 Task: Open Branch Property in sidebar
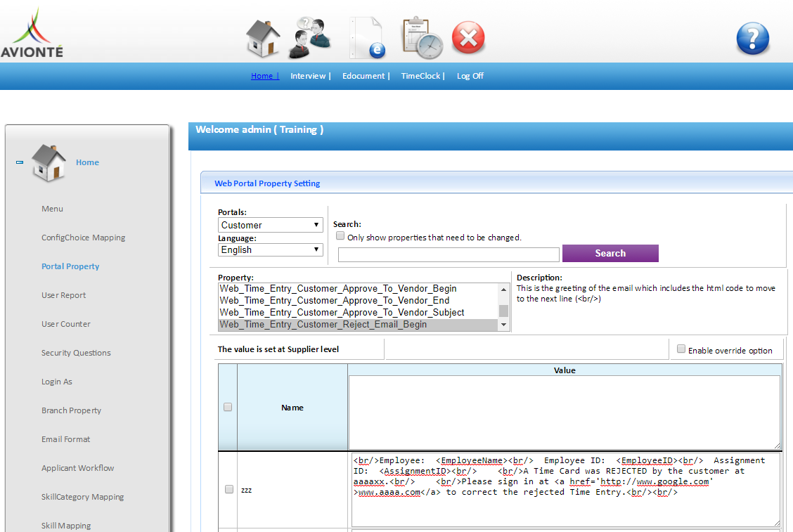[x=71, y=410]
